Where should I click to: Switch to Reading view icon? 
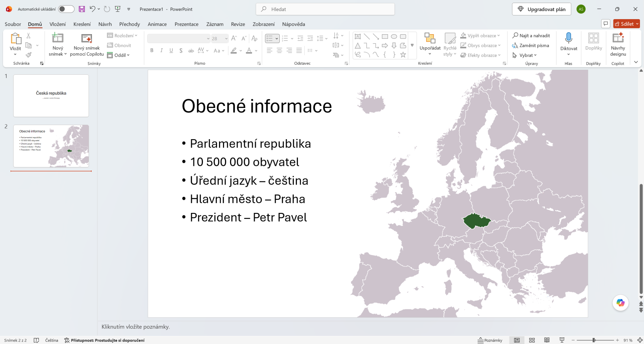pos(547,340)
